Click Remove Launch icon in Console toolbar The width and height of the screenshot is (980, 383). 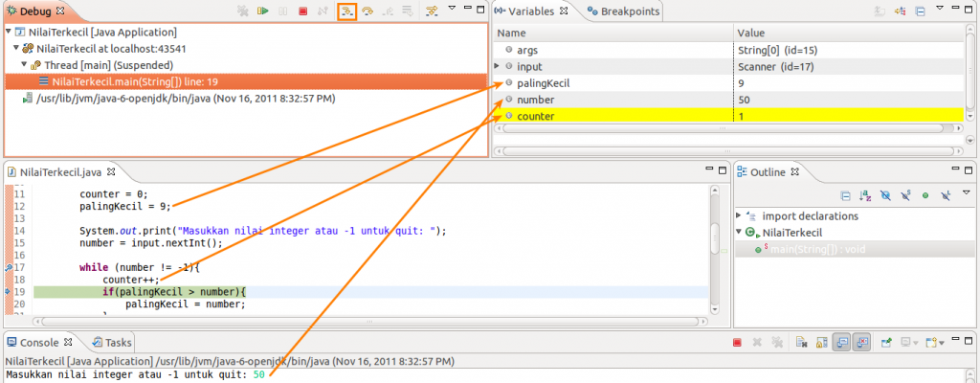[x=757, y=343]
